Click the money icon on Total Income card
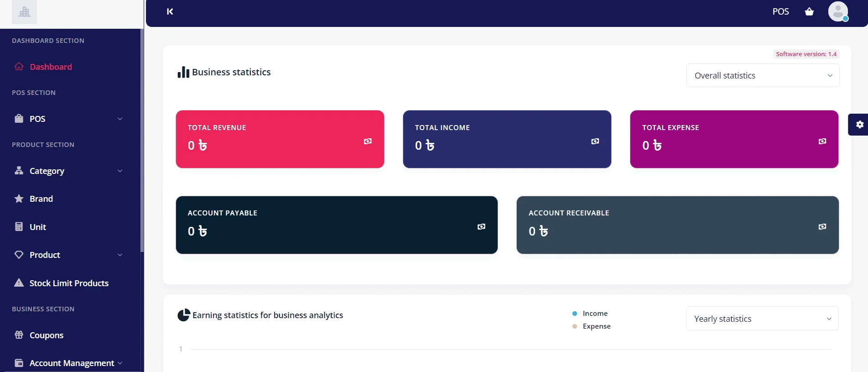Screen dimensions: 868x372 (x=595, y=141)
